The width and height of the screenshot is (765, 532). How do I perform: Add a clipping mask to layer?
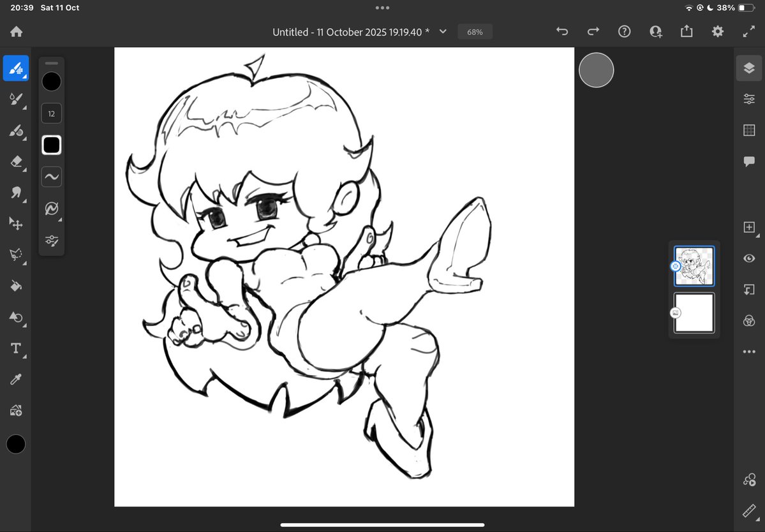tap(750, 290)
